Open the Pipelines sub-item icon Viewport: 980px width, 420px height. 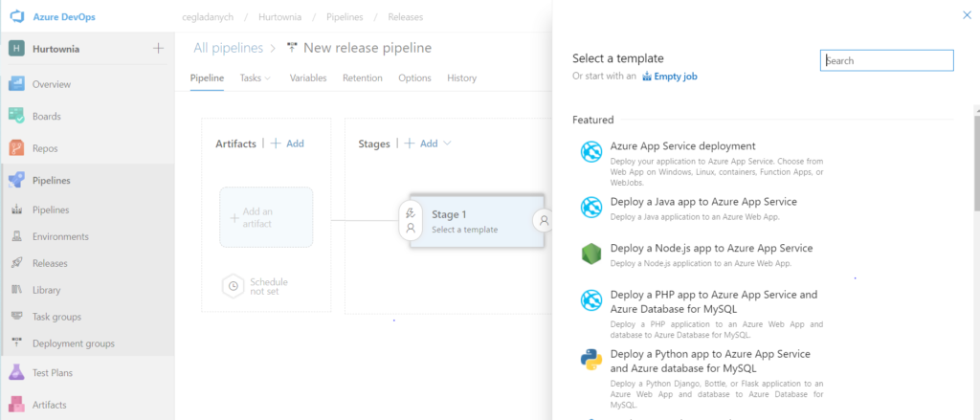pyautogui.click(x=17, y=210)
